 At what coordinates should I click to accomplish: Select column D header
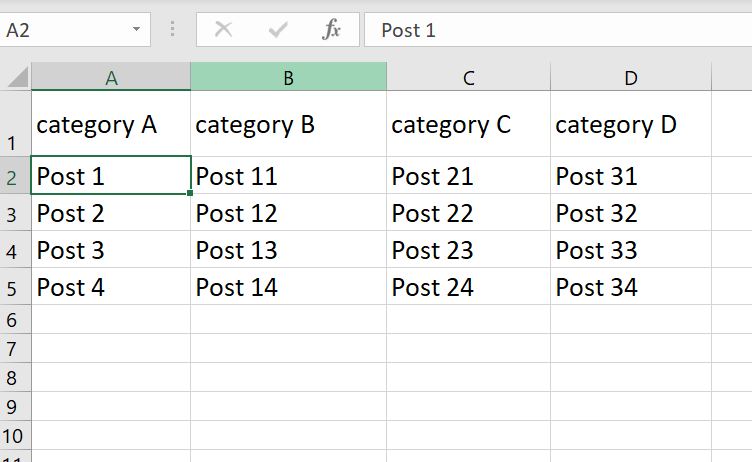(630, 77)
